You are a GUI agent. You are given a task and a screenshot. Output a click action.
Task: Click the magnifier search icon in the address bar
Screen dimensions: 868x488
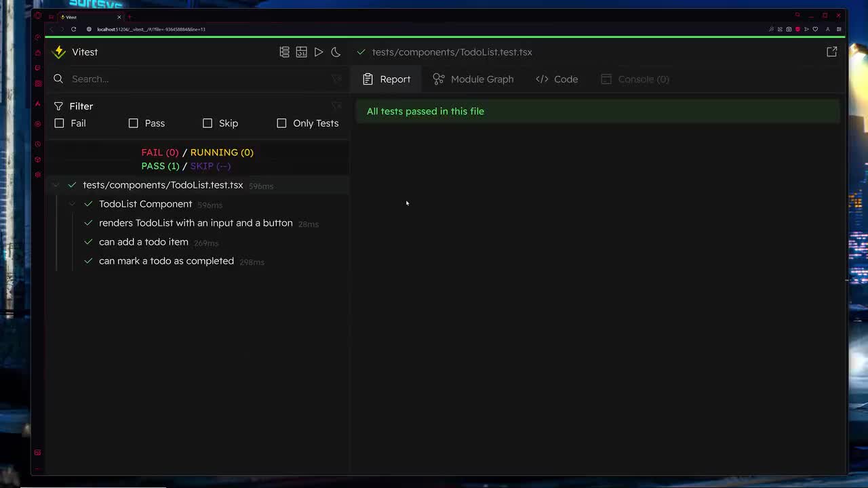771,29
